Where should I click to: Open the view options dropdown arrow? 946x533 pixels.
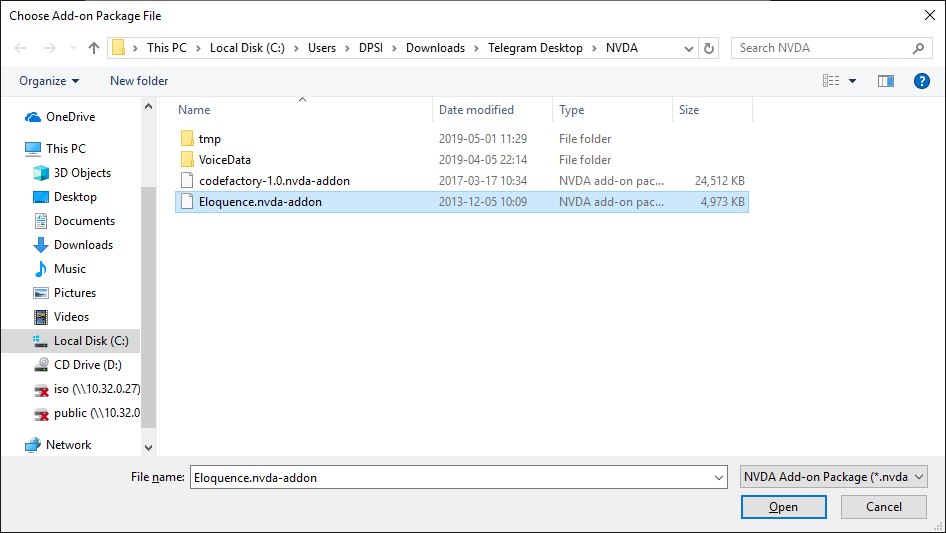[852, 81]
